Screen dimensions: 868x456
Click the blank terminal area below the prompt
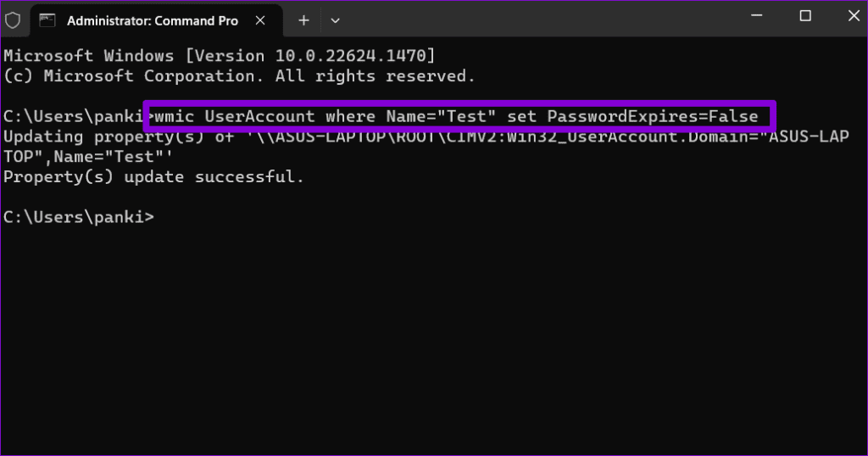tap(434, 337)
